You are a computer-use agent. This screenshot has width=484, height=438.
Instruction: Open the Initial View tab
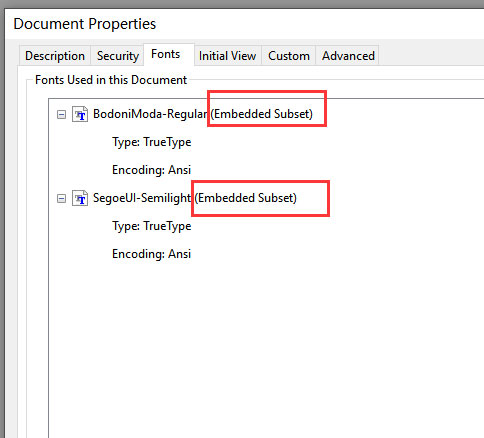point(227,56)
